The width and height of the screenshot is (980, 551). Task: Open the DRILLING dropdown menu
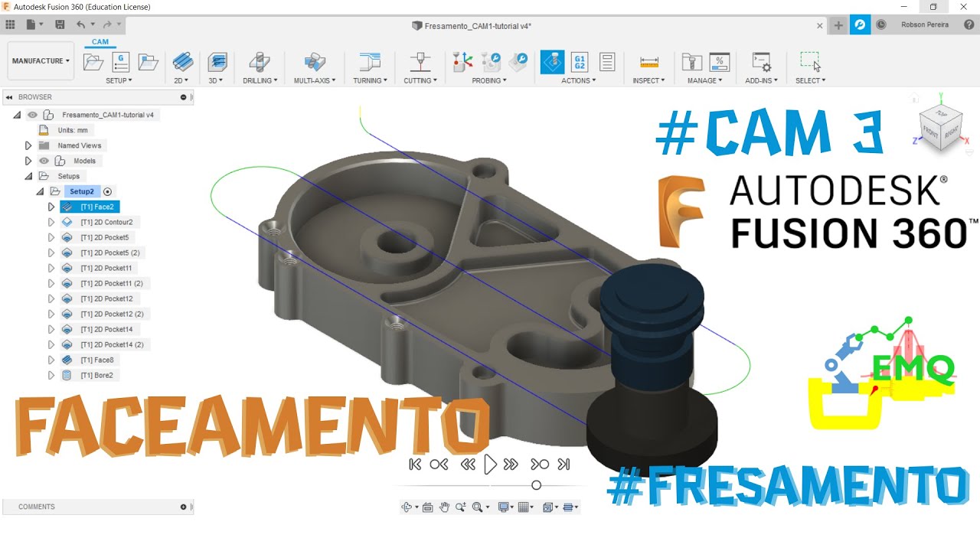(x=260, y=80)
